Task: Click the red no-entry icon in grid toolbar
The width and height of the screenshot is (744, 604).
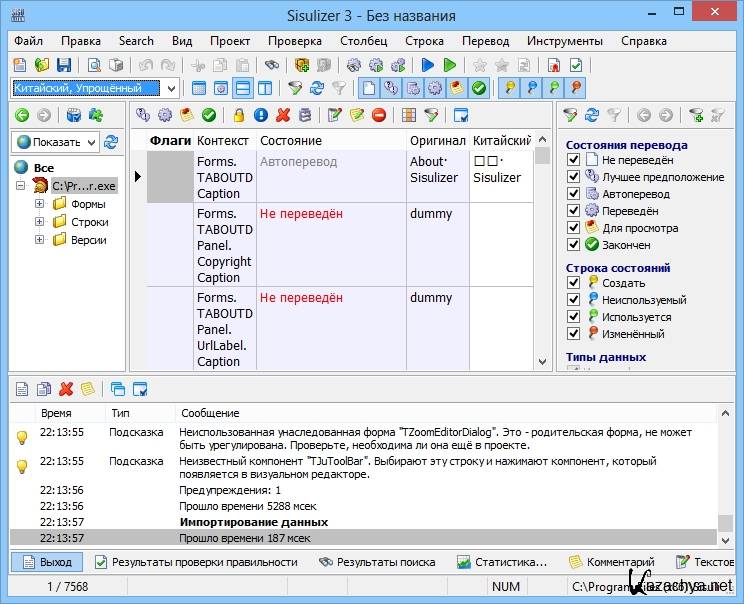Action: click(x=379, y=116)
